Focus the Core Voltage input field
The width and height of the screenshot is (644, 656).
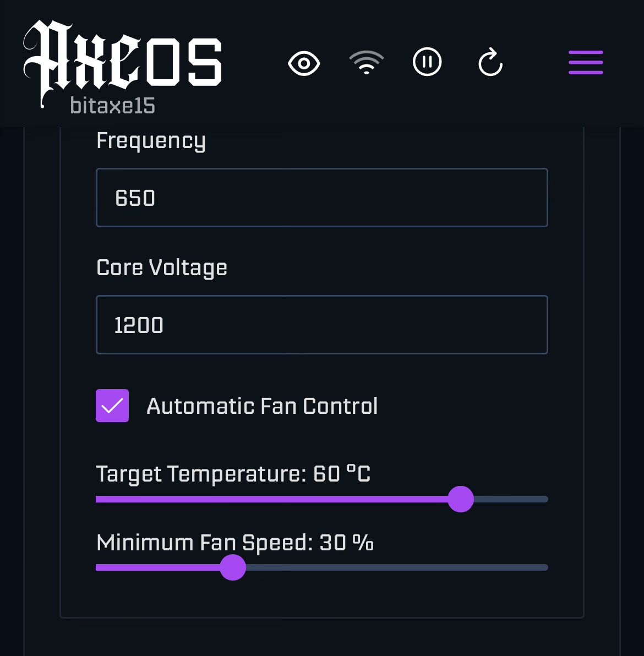point(322,325)
